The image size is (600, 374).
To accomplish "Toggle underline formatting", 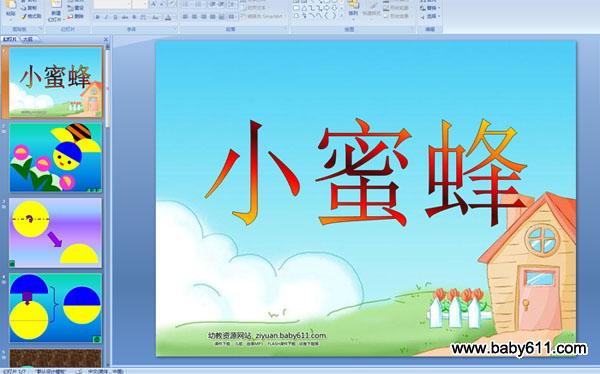I will (115, 17).
